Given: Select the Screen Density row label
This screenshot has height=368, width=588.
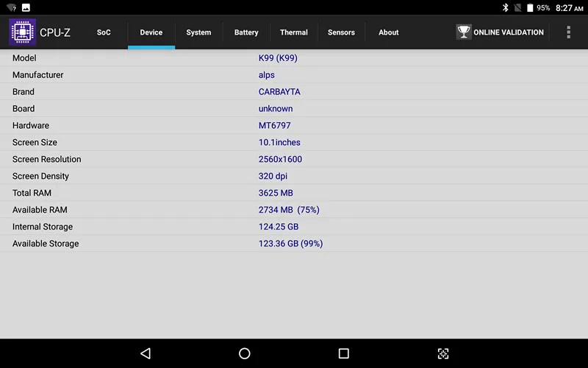Looking at the screenshot, I should (x=40, y=176).
